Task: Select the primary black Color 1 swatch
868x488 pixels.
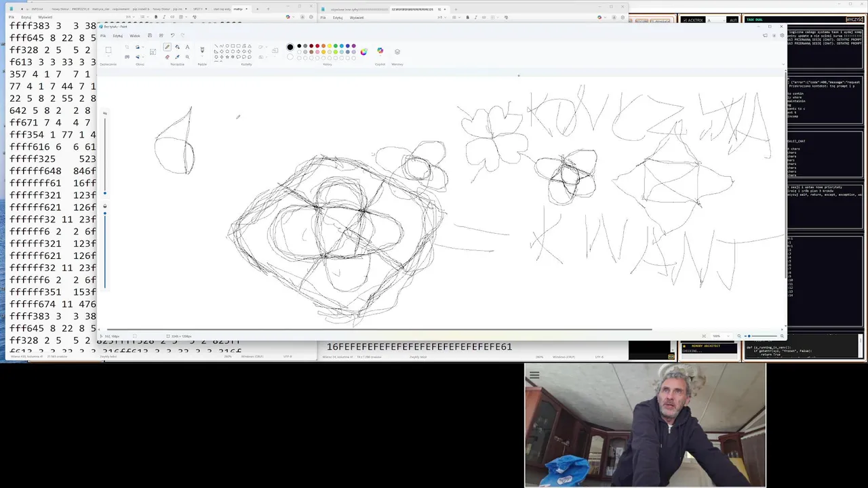Action: click(290, 47)
